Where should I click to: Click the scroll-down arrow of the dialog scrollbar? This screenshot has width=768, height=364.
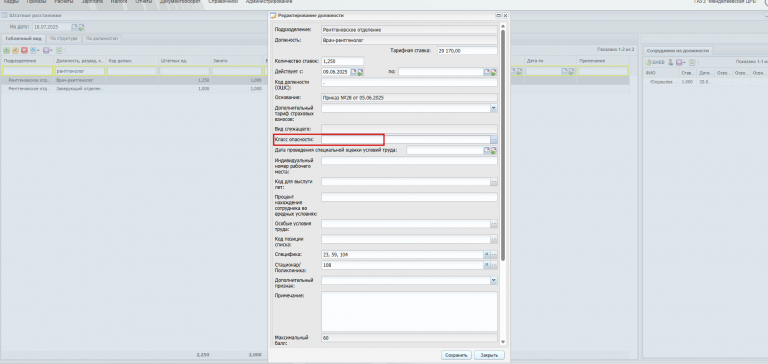coord(502,342)
